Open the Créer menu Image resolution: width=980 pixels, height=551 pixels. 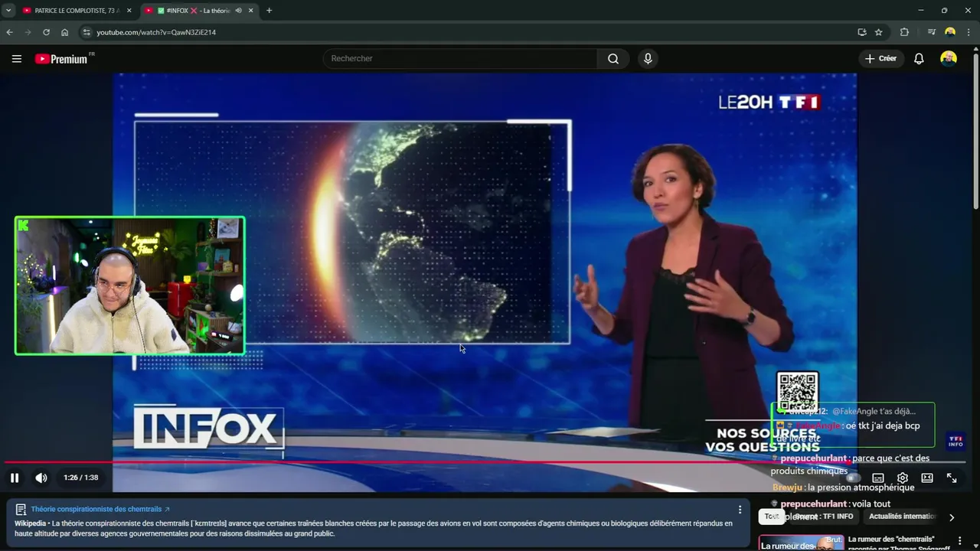pos(880,58)
